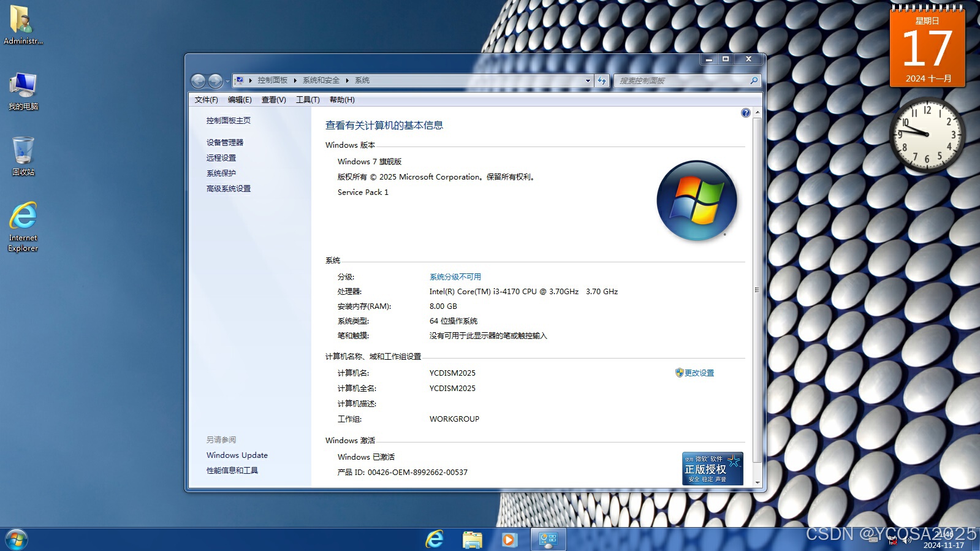
Task: Click the Forward navigation arrow
Action: pos(215,81)
